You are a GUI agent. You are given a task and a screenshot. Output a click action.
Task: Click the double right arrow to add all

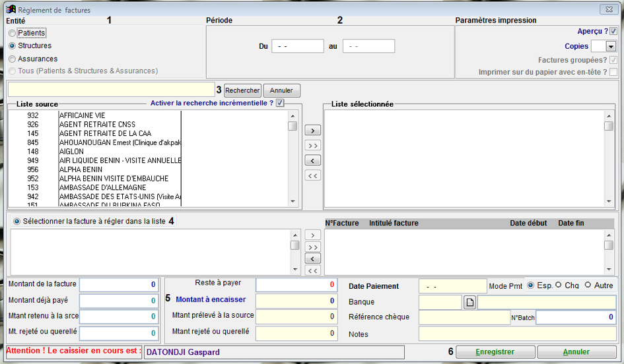[x=312, y=145]
